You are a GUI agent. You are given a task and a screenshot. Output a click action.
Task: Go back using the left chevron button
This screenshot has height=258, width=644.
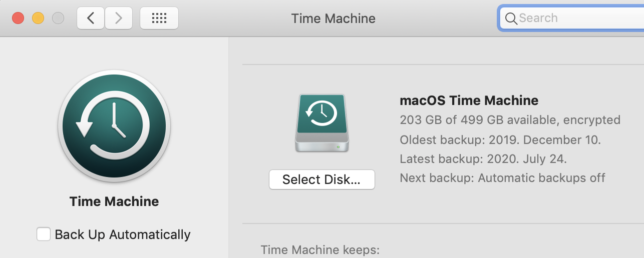pyautogui.click(x=91, y=18)
